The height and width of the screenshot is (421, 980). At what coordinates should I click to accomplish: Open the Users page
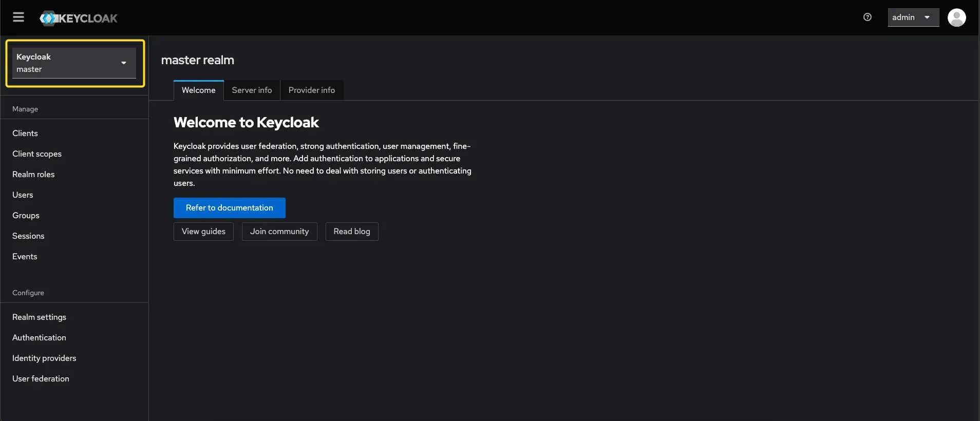(x=23, y=195)
